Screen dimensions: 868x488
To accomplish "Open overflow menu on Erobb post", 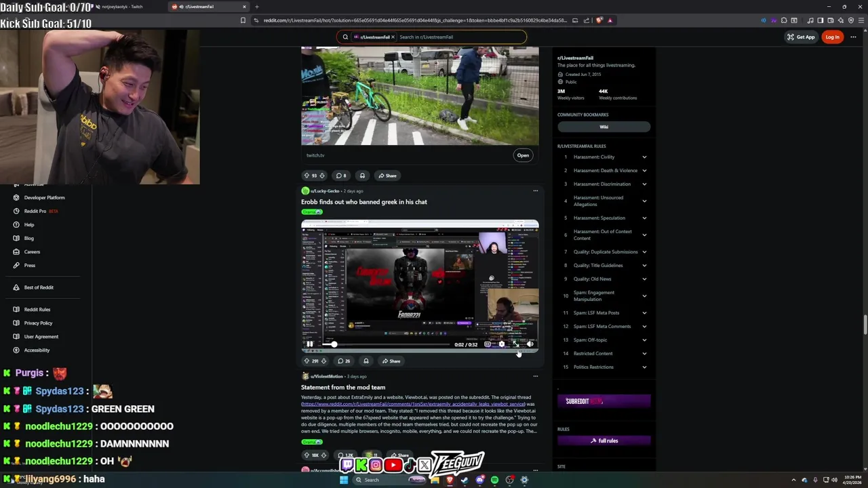I will tap(535, 191).
